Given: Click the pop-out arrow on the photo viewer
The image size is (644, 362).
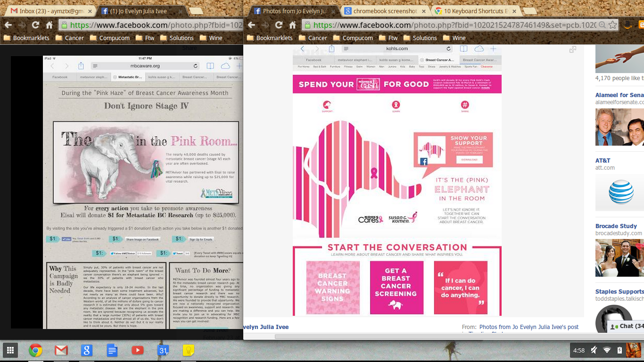Looking at the screenshot, I should 572,49.
